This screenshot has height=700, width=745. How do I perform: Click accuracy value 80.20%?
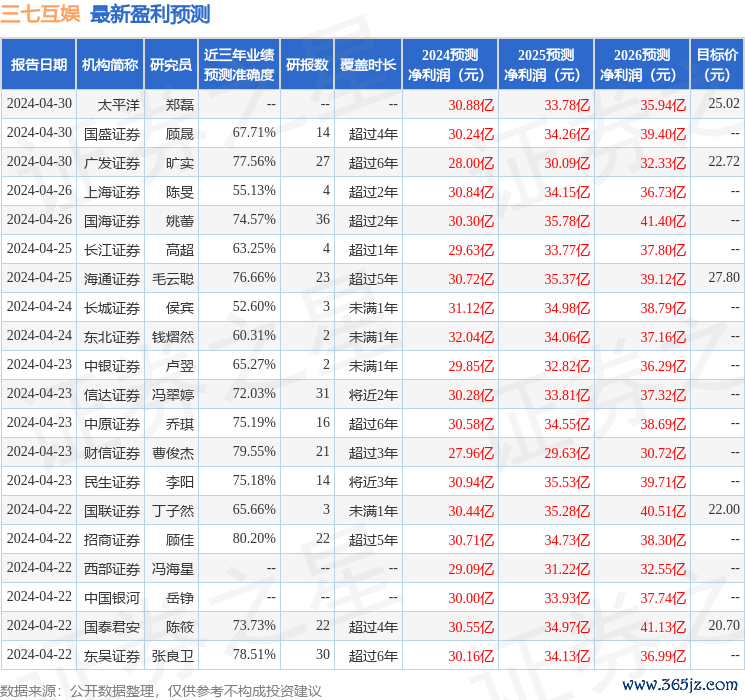tap(254, 538)
